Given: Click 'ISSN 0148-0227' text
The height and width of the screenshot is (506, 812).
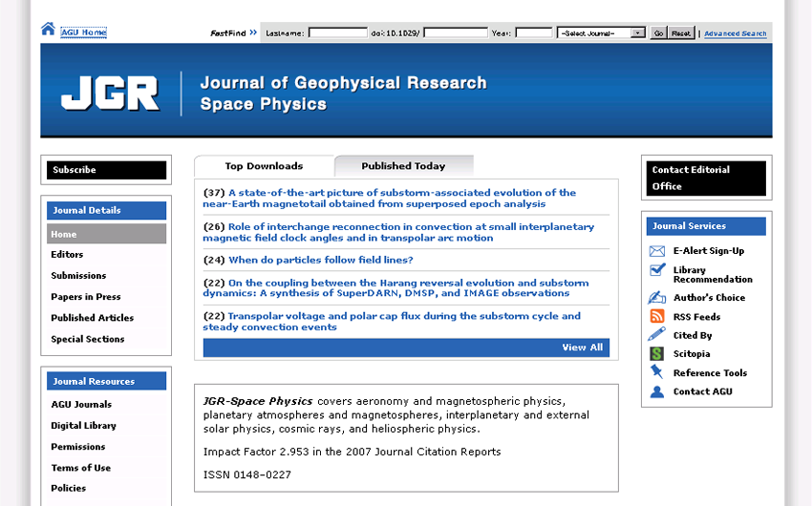Looking at the screenshot, I should coord(247,474).
